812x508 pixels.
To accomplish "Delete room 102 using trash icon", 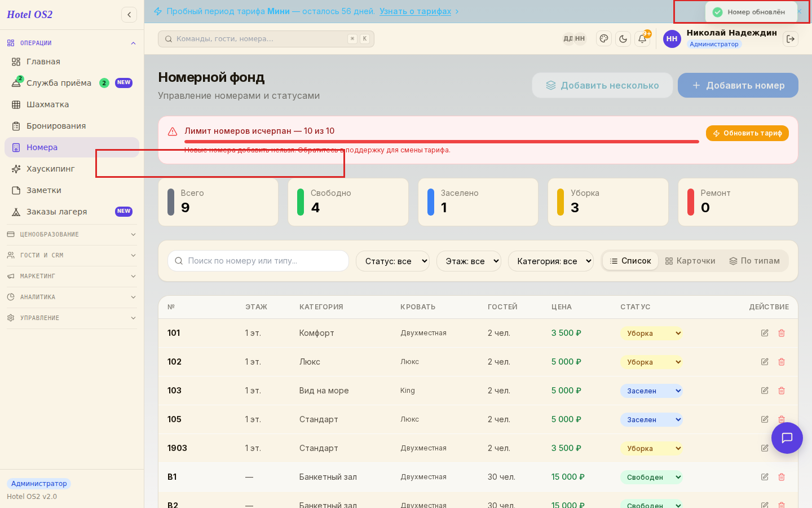I will tap(782, 362).
